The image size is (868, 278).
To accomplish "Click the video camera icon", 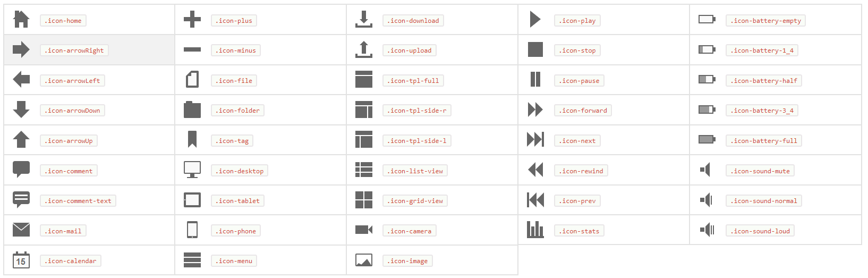I will (364, 230).
